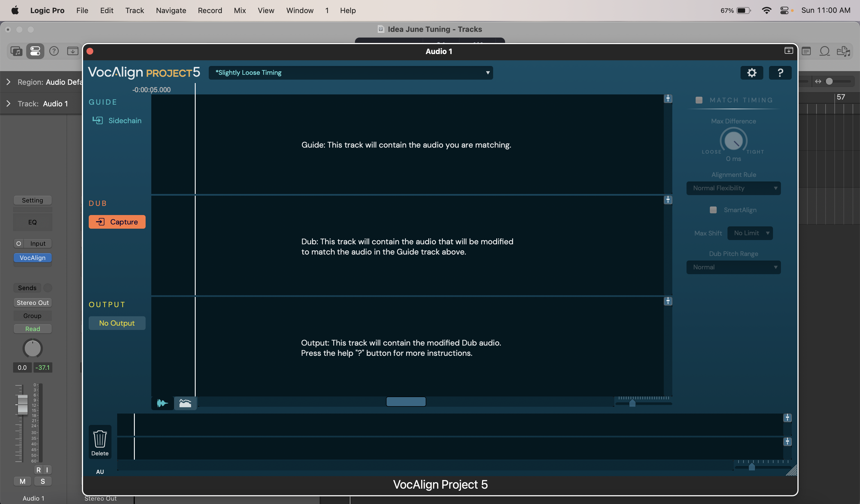860x504 pixels.
Task: Click the help question mark button
Action: pos(780,73)
